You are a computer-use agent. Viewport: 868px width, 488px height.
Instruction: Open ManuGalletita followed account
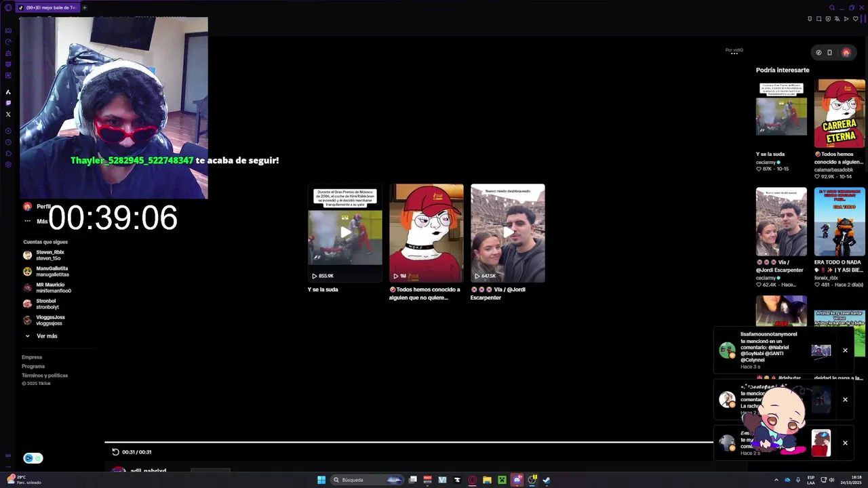pos(46,271)
